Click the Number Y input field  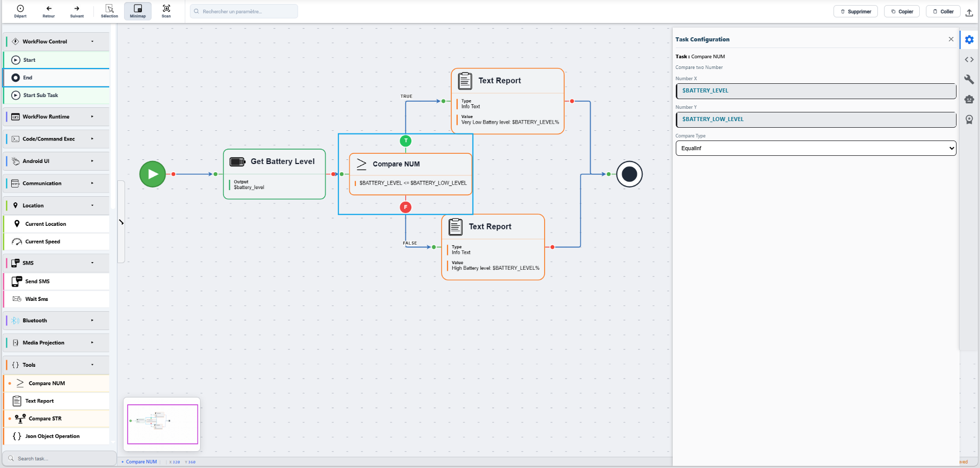816,120
